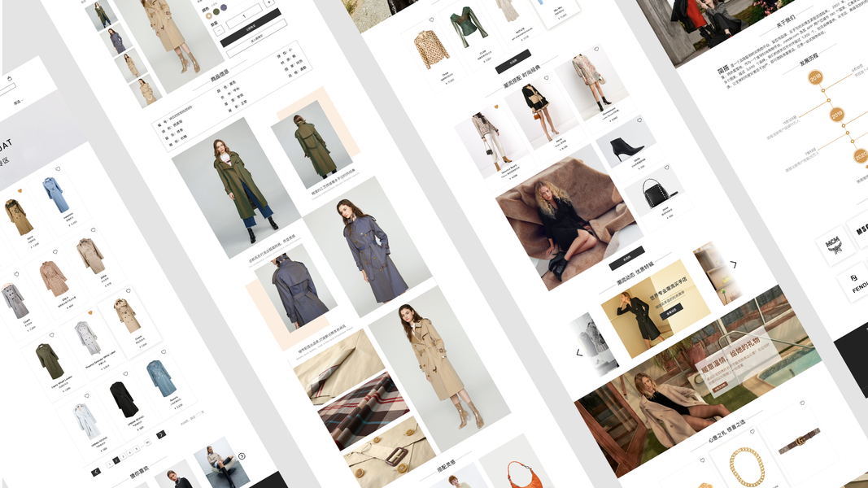Viewport: 868px width, 488px height.
Task: Favorite the gold chain necklace
Action: point(752,432)
